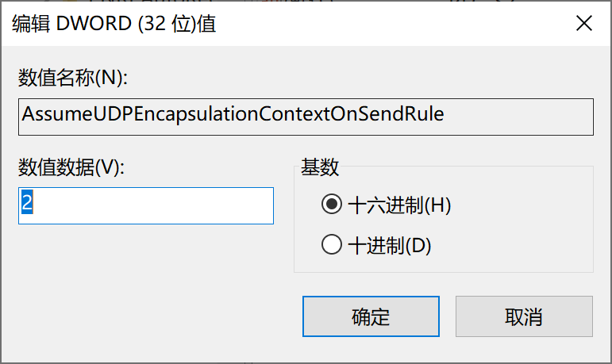612x364 pixels.
Task: Click inside the 数值数据 input field
Action: [x=146, y=205]
